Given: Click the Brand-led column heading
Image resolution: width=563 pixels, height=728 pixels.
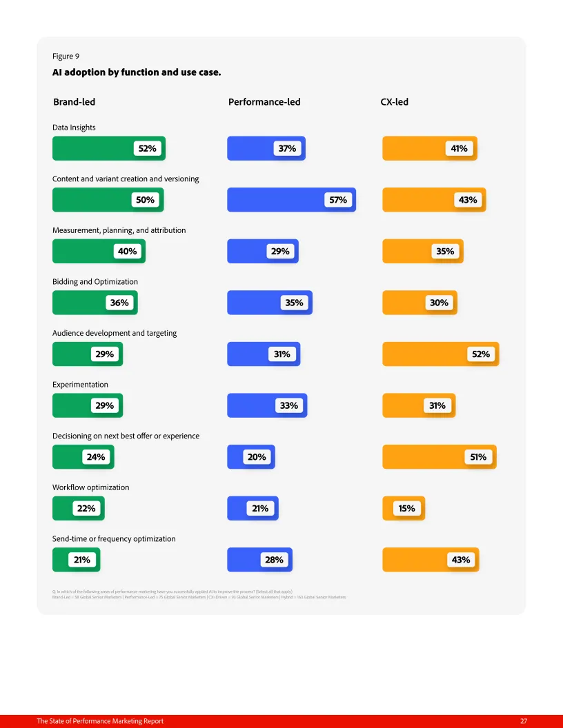Looking at the screenshot, I should point(74,102).
